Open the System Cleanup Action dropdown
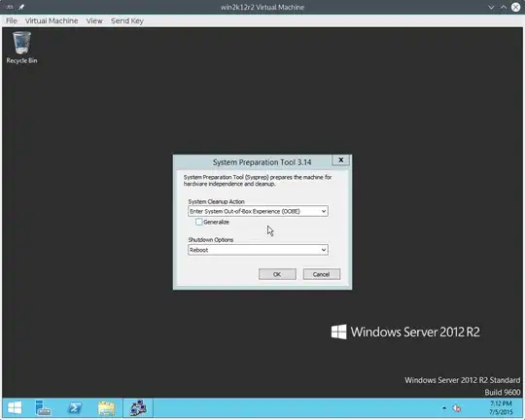 click(258, 211)
